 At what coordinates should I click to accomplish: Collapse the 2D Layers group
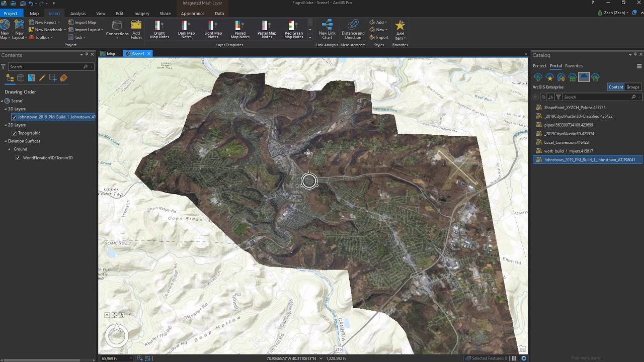pos(6,125)
